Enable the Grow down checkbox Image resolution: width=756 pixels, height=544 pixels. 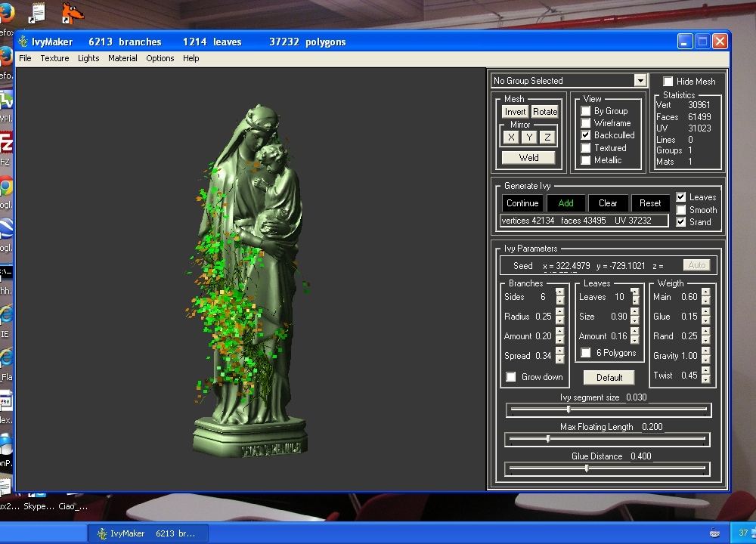point(511,377)
